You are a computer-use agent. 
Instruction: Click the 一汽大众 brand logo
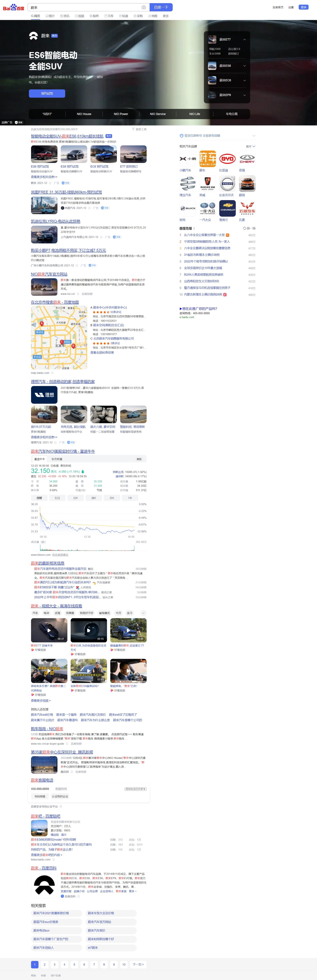(208, 208)
